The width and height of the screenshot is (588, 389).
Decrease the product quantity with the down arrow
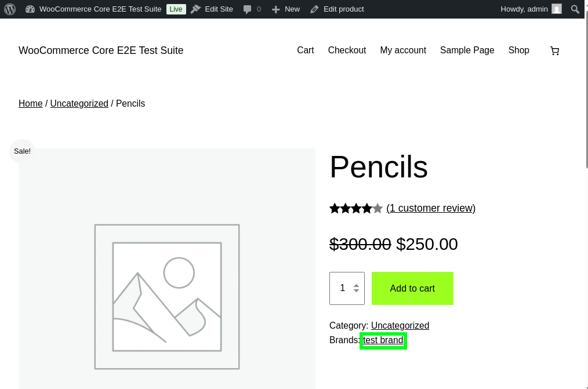pyautogui.click(x=356, y=291)
